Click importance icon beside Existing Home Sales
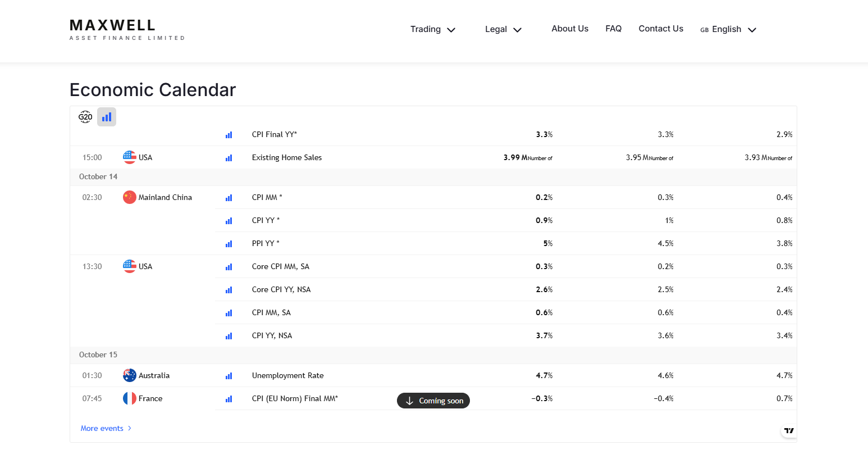868x468 pixels. [x=229, y=158]
